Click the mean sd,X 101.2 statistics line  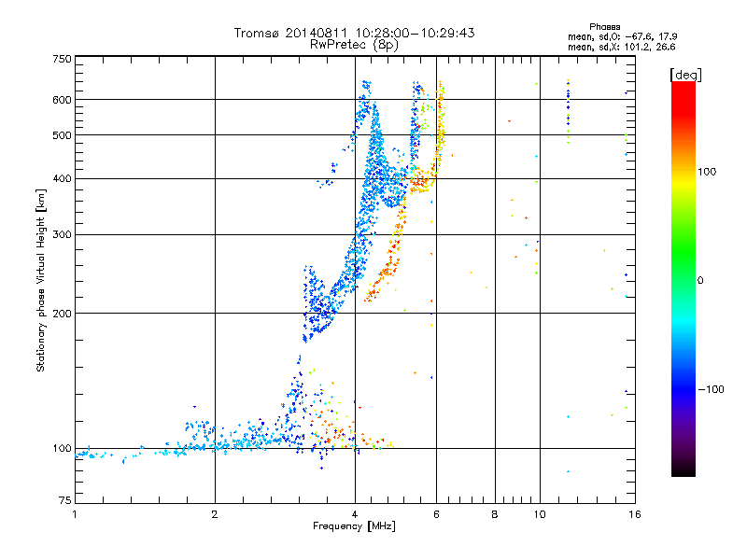point(621,48)
